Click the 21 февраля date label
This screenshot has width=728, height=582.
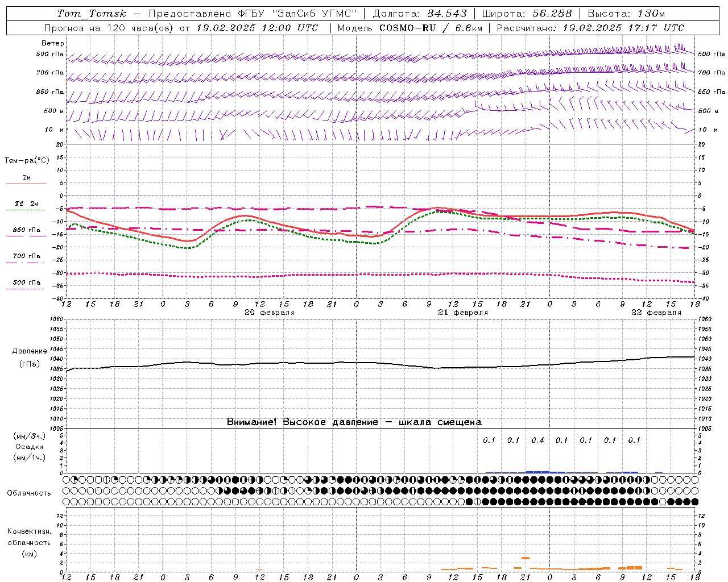click(x=462, y=313)
